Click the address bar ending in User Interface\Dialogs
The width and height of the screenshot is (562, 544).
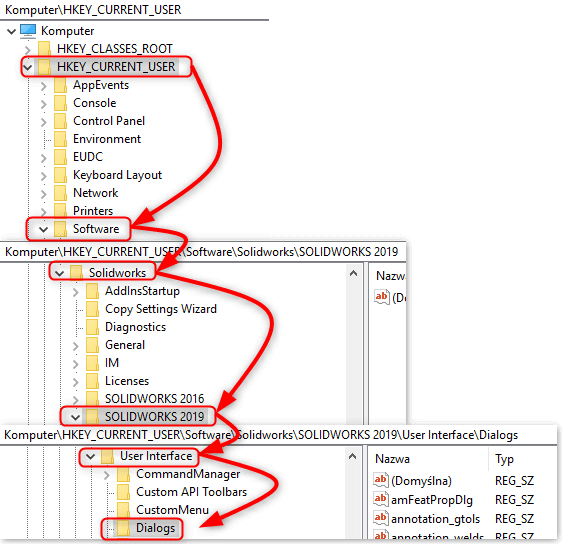278,435
